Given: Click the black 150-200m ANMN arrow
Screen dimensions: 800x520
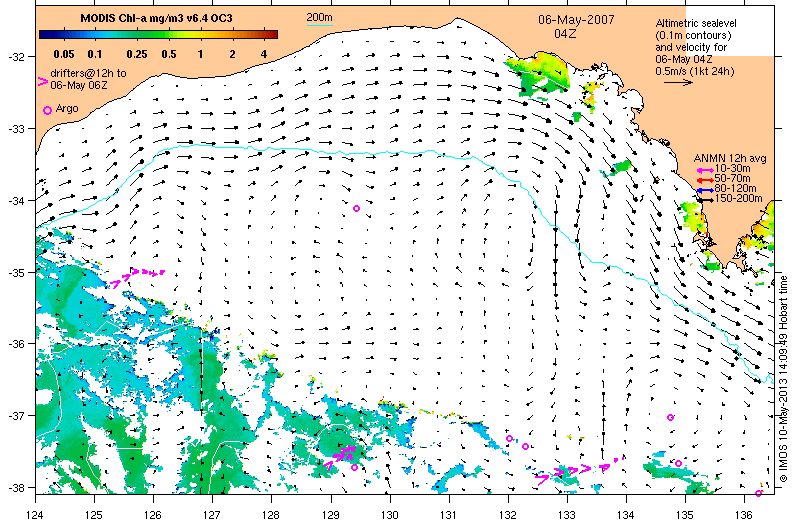Looking at the screenshot, I should [705, 200].
